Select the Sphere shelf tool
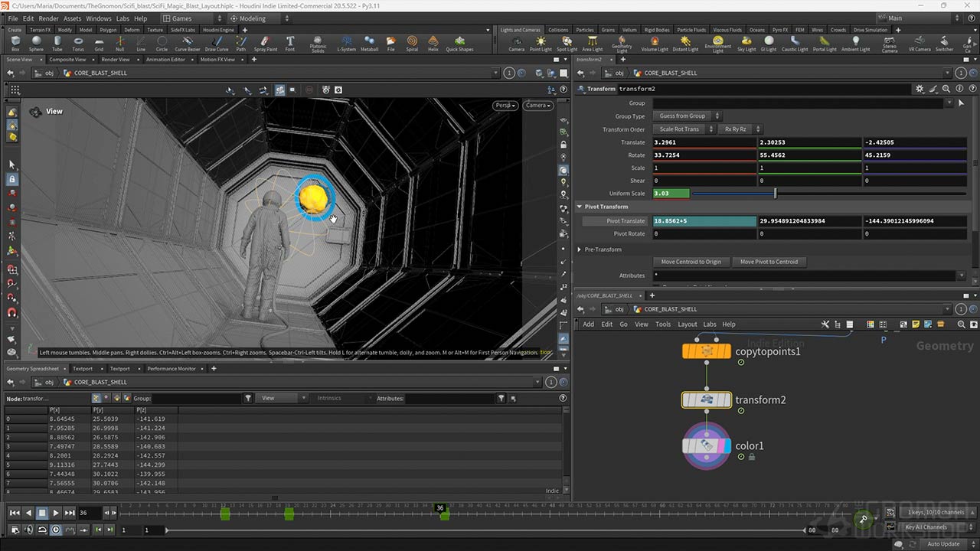Screen dimensions: 980x551 pos(36,43)
